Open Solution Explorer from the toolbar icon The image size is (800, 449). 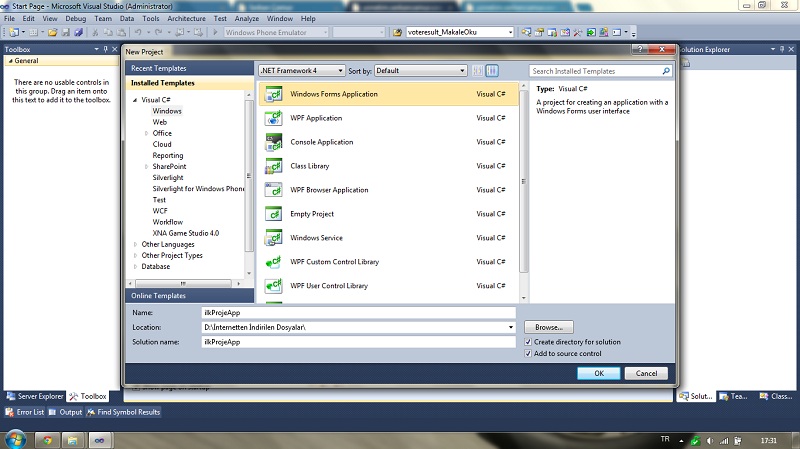pyautogui.click(x=526, y=32)
